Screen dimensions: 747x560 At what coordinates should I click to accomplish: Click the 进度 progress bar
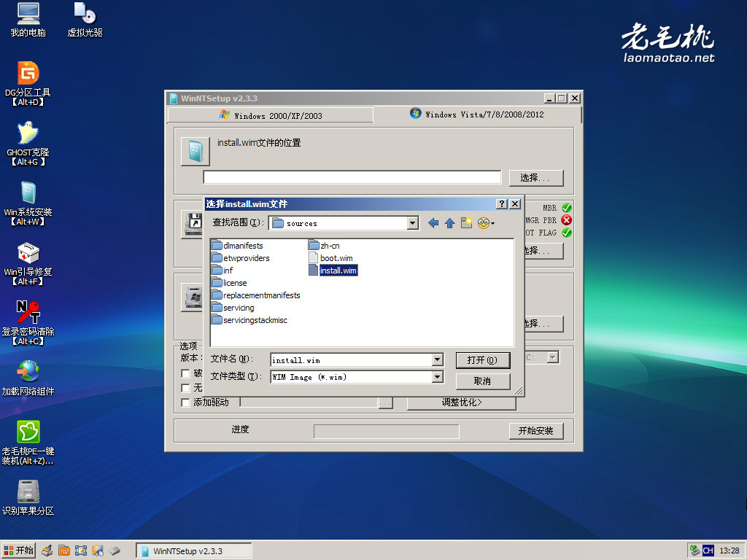(x=387, y=432)
